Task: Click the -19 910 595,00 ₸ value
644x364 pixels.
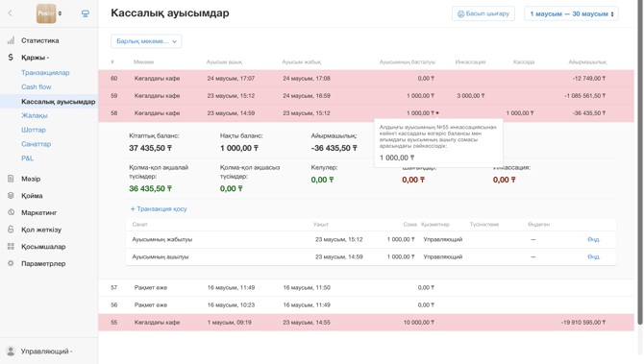Action: point(583,322)
